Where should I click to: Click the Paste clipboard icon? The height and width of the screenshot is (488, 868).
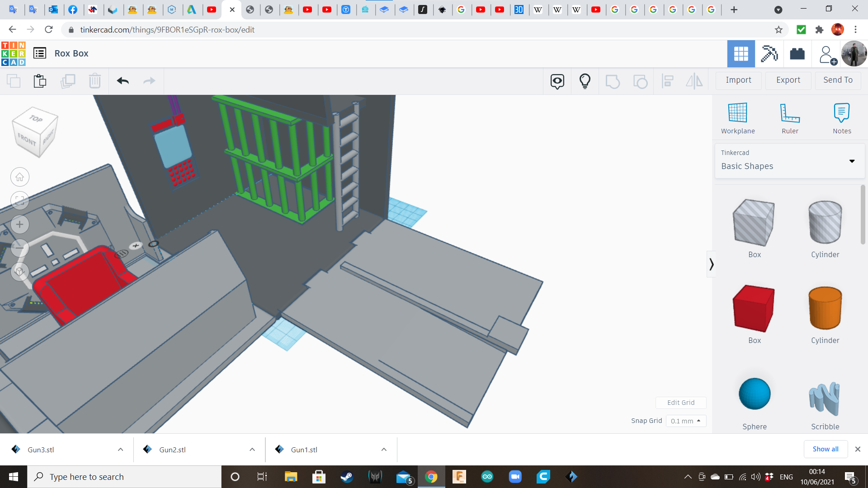tap(40, 81)
